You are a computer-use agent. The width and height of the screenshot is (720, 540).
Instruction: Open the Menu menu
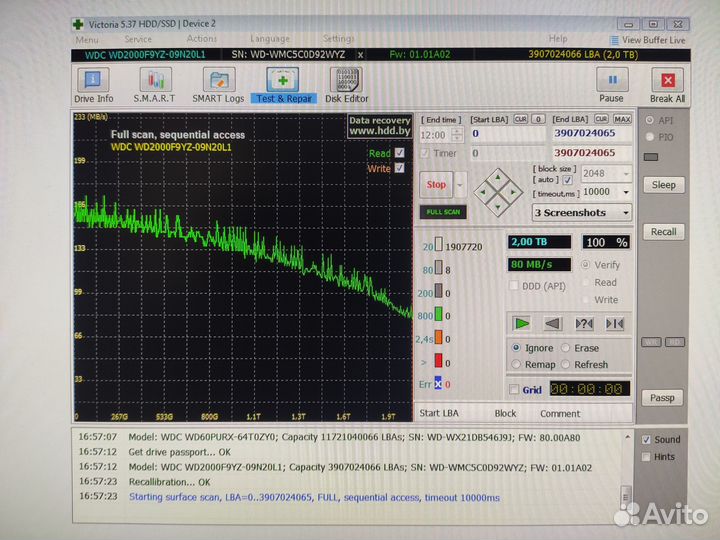(x=87, y=39)
